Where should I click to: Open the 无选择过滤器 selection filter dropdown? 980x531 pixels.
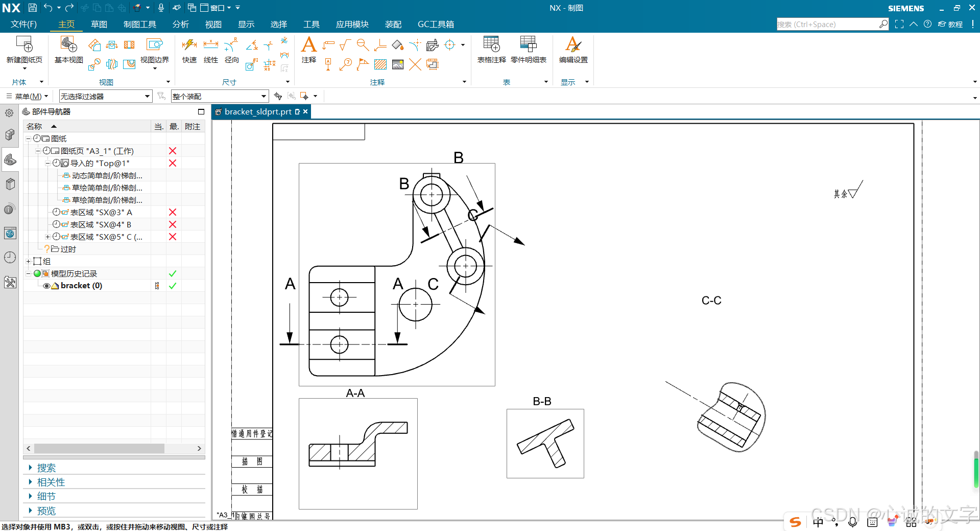coord(106,96)
